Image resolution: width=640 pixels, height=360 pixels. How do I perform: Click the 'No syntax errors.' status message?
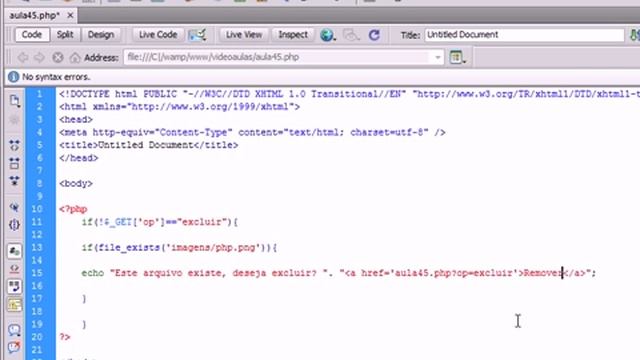click(x=56, y=77)
